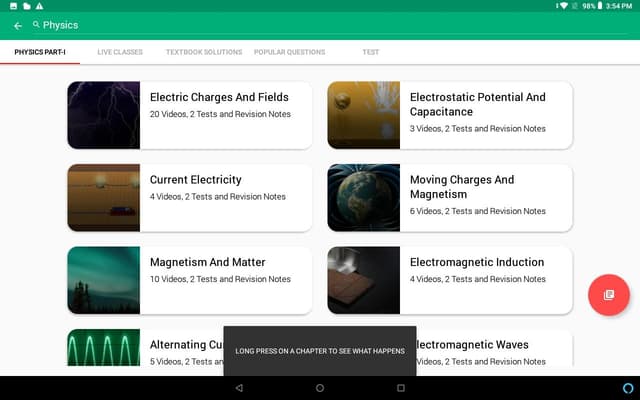This screenshot has height=400, width=640.
Task: Tap the green sine wave thumbnail
Action: [104, 347]
